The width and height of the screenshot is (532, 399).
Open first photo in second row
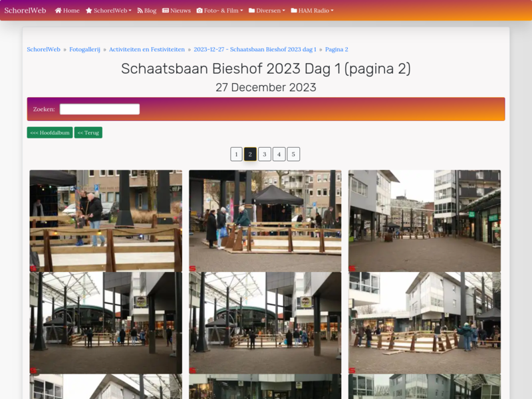coord(106,323)
